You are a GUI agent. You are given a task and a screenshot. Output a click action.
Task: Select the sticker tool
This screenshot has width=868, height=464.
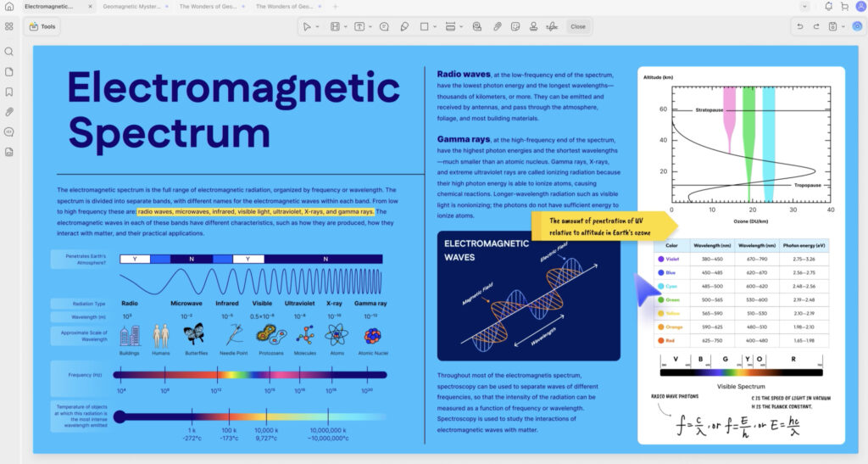(515, 26)
